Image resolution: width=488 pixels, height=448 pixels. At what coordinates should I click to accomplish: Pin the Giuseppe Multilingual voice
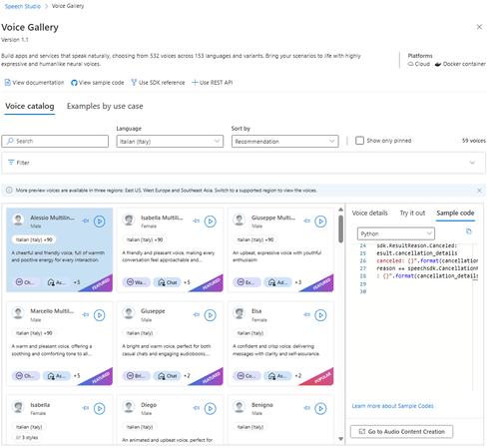(306, 221)
